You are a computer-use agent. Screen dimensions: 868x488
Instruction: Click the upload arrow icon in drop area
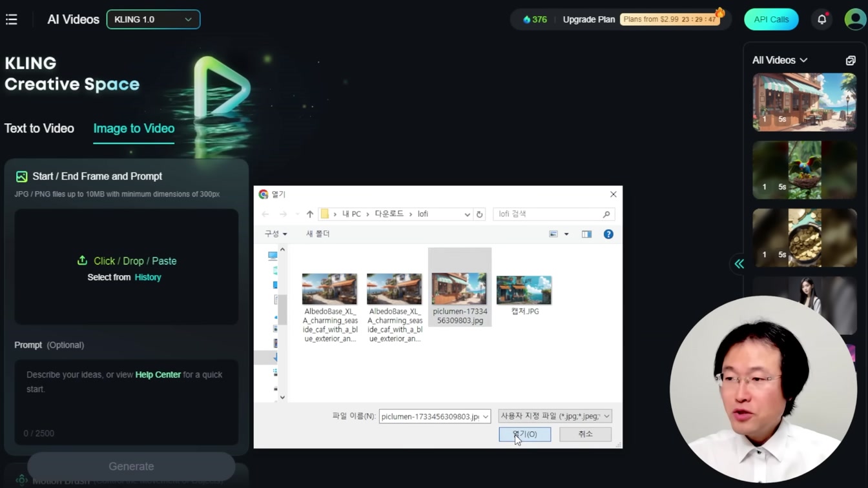tap(82, 260)
